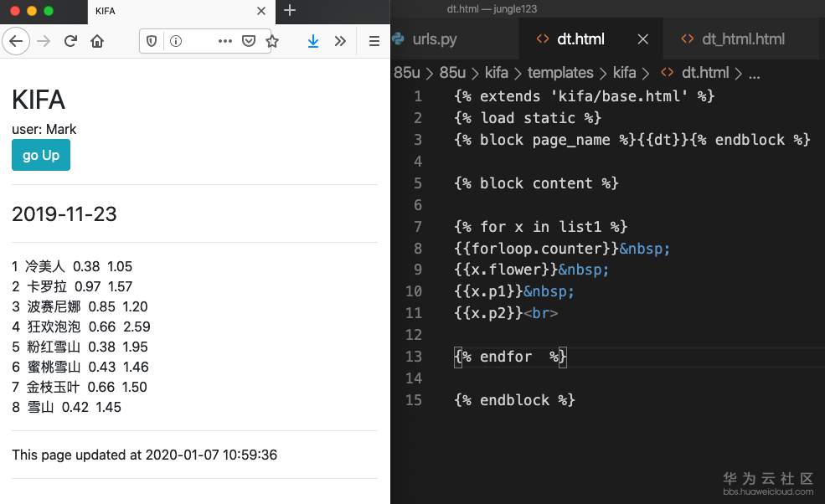This screenshot has height=504, width=825.
Task: Click '{{x.flower}}' code line
Action: click(531, 270)
